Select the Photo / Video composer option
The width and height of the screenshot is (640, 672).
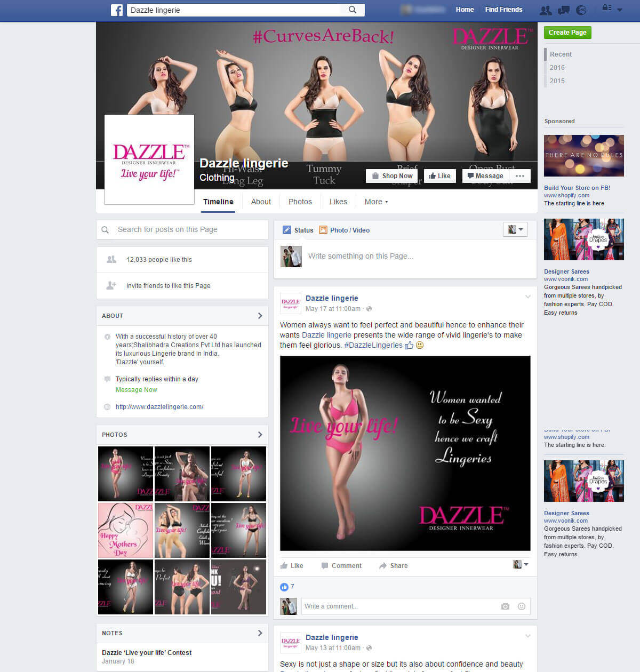345,230
